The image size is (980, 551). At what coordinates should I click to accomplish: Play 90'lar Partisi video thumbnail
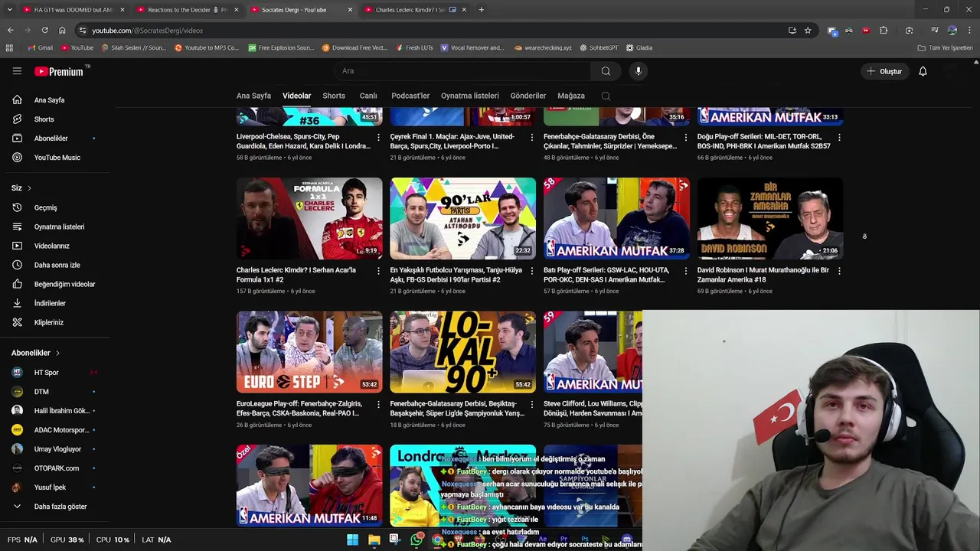coord(463,219)
